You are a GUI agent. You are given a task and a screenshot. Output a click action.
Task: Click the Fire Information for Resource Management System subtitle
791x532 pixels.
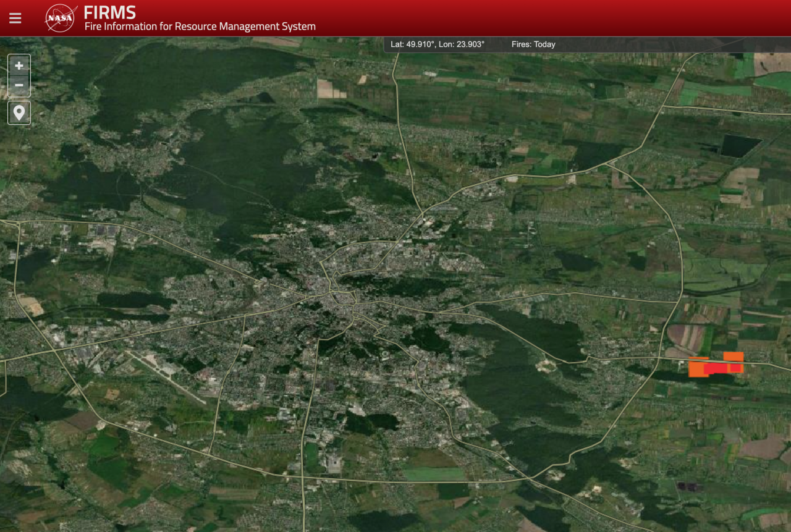[200, 26]
